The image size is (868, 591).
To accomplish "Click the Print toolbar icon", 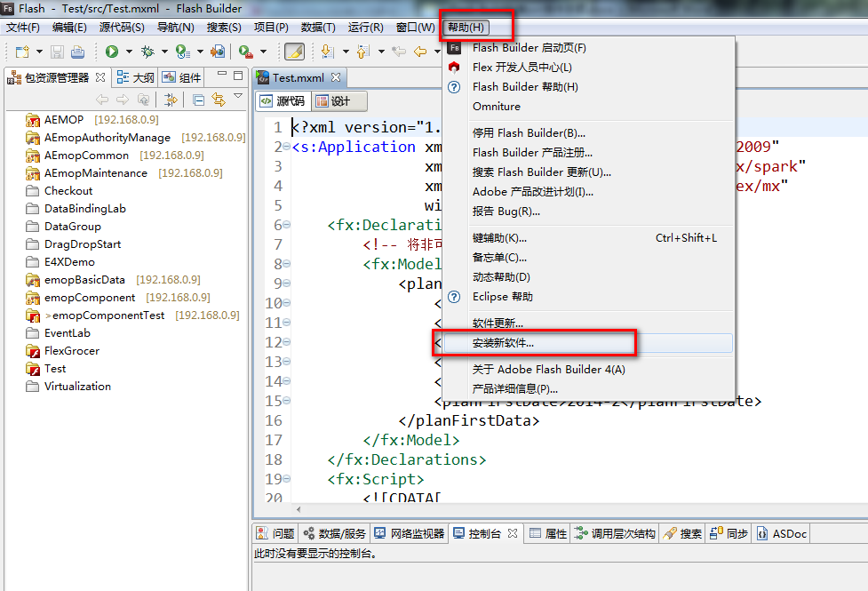I will 77,52.
